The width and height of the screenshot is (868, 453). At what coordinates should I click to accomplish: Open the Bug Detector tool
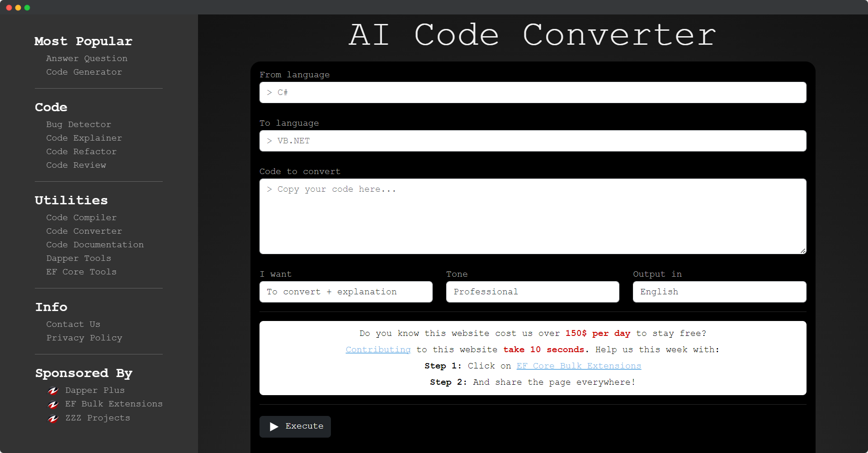[x=78, y=124]
